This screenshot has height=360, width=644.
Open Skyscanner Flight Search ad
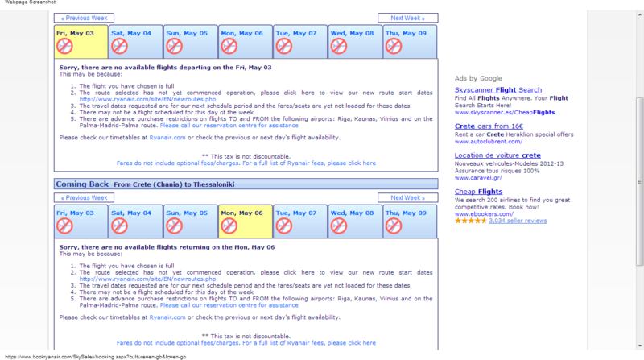coord(498,89)
